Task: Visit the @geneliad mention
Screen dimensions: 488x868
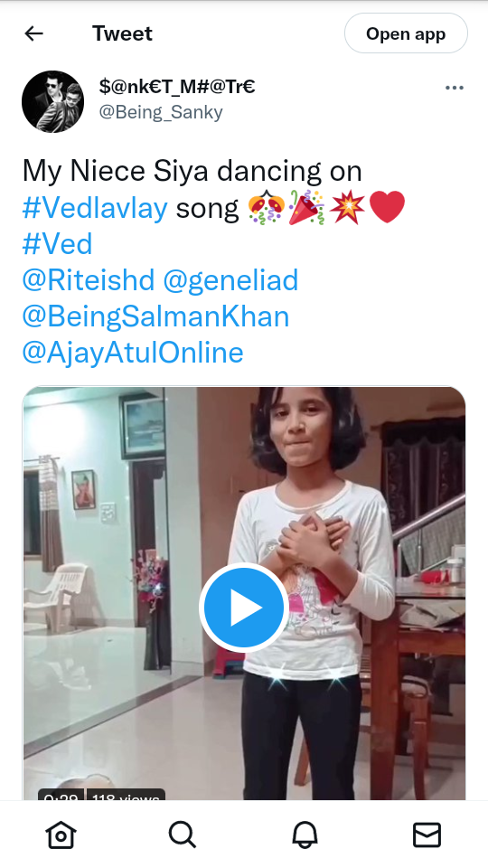Action: (x=230, y=280)
